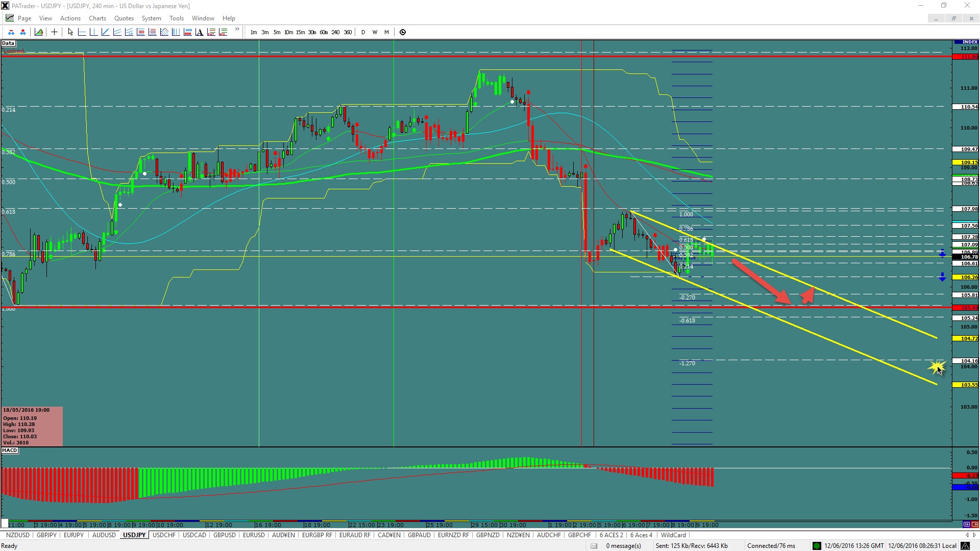This screenshot has height=551, width=980.
Task: Open the Help menu
Action: [x=229, y=18]
